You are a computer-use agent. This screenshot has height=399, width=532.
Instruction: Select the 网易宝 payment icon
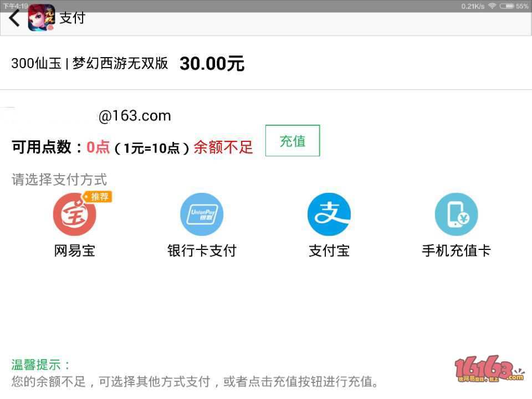pos(75,214)
